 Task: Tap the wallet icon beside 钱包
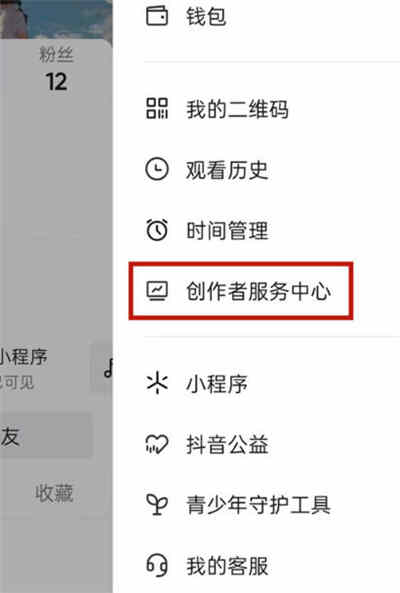[x=157, y=17]
